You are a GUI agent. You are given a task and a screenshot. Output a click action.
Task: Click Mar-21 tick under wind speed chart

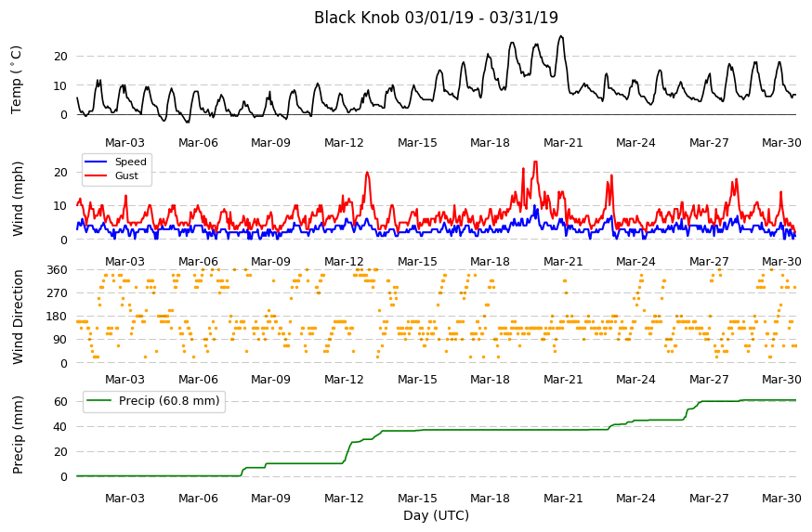click(x=563, y=262)
